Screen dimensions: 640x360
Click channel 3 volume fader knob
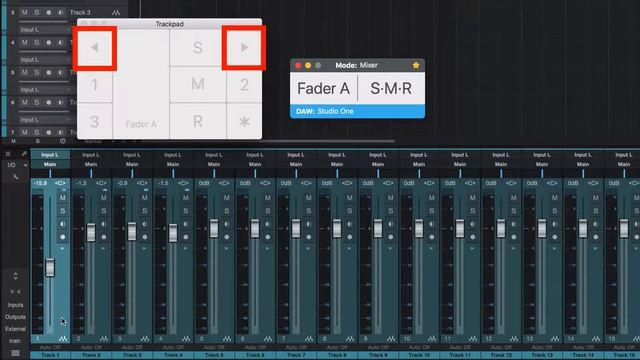click(x=132, y=231)
